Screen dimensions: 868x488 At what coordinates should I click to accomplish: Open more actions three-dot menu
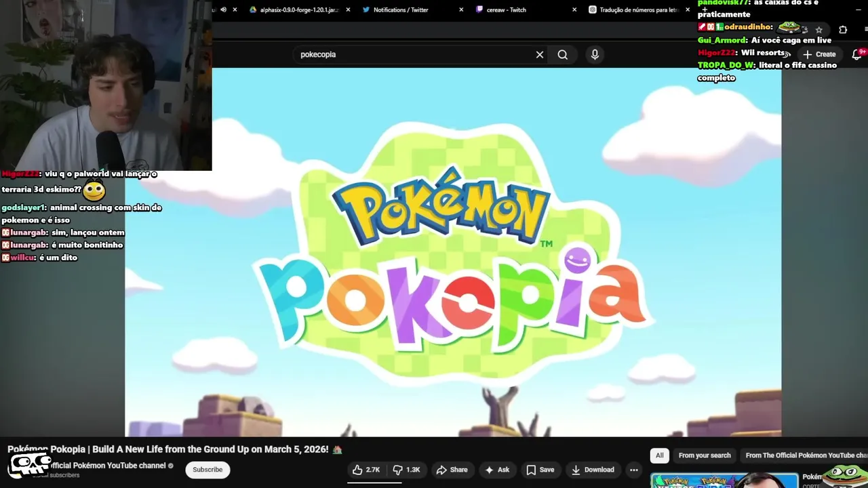pyautogui.click(x=634, y=470)
